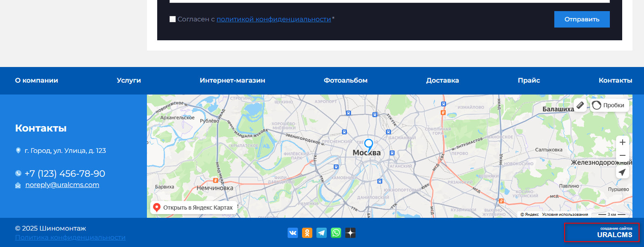This screenshot has width=644, height=247.
Task: Zoom out the map with minus
Action: [623, 155]
